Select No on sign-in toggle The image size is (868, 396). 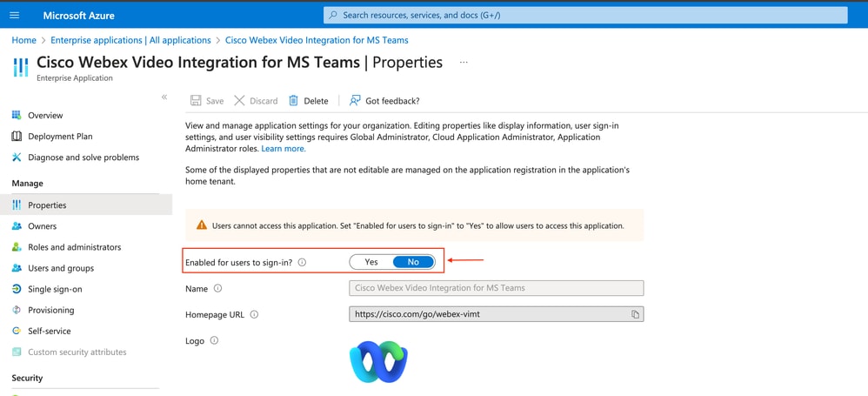tap(413, 262)
